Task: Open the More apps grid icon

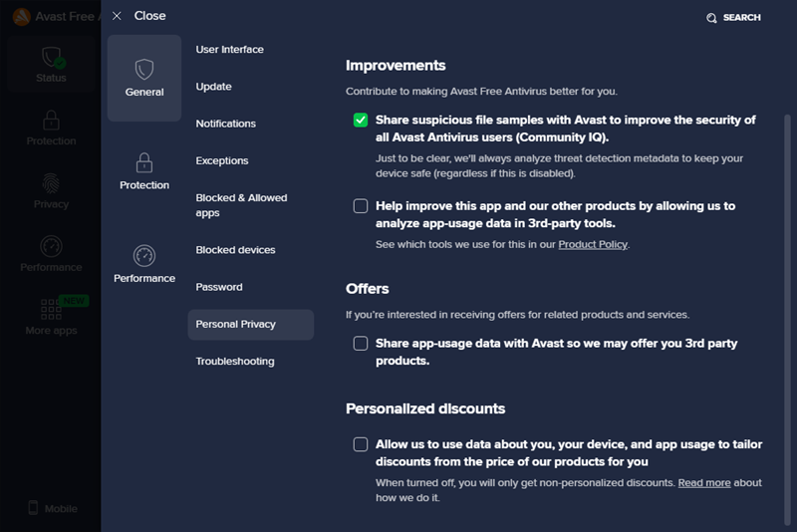Action: (51, 309)
